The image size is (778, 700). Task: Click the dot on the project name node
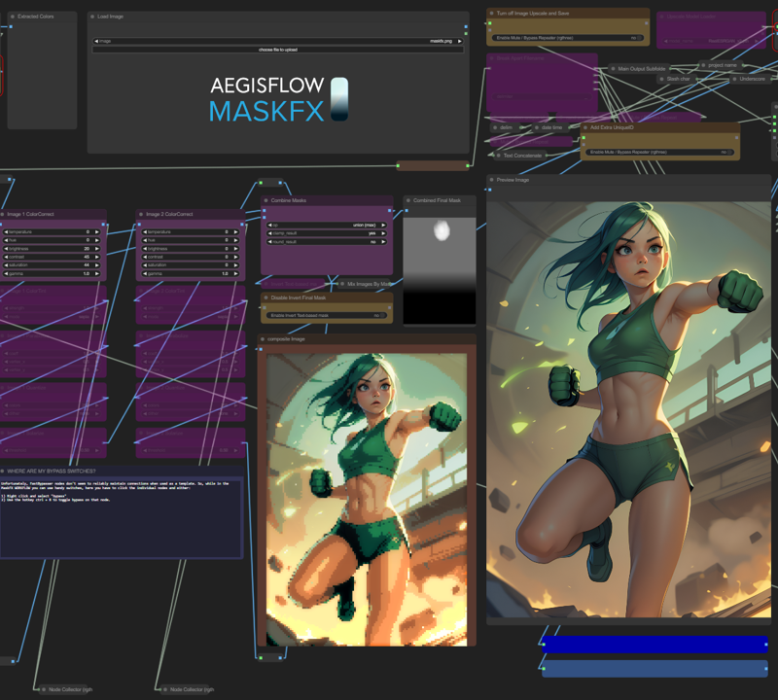pyautogui.click(x=703, y=65)
